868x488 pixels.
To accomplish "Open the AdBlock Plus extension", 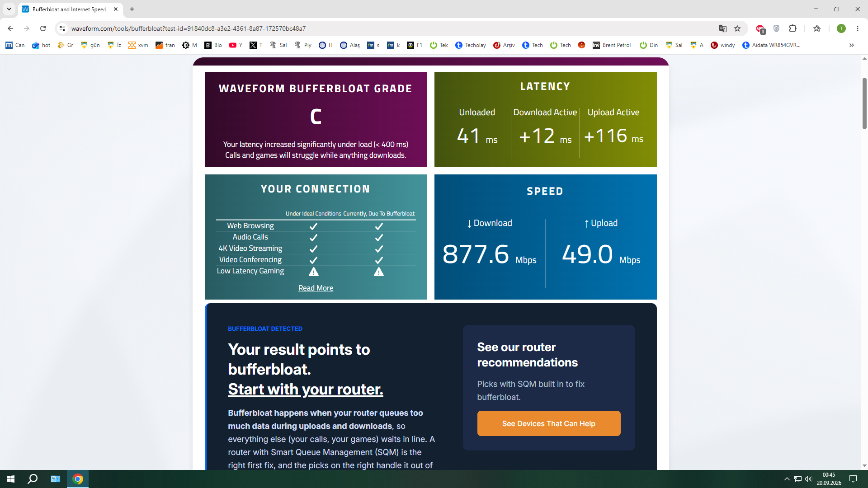I will [x=760, y=29].
